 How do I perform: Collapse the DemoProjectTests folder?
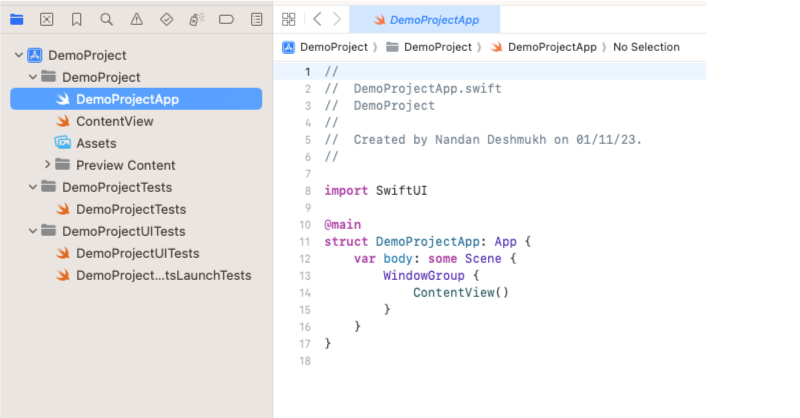[x=33, y=187]
